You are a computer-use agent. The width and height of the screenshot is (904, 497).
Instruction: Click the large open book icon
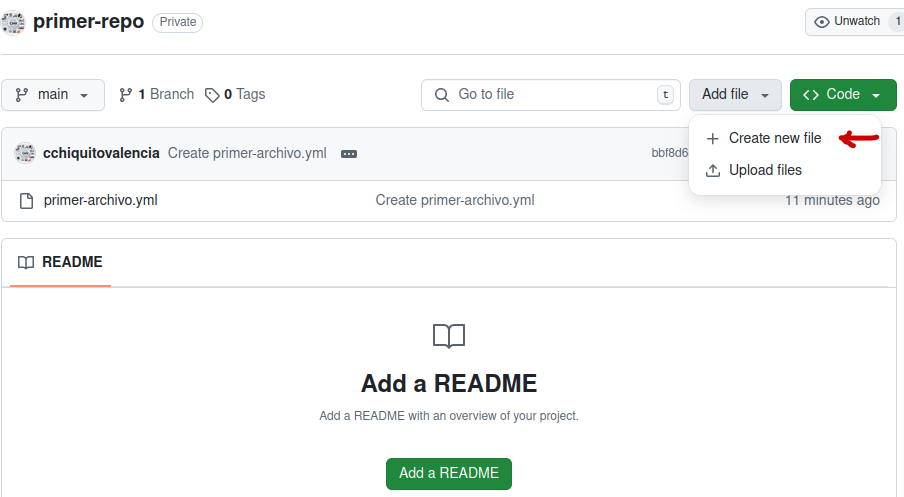click(449, 336)
